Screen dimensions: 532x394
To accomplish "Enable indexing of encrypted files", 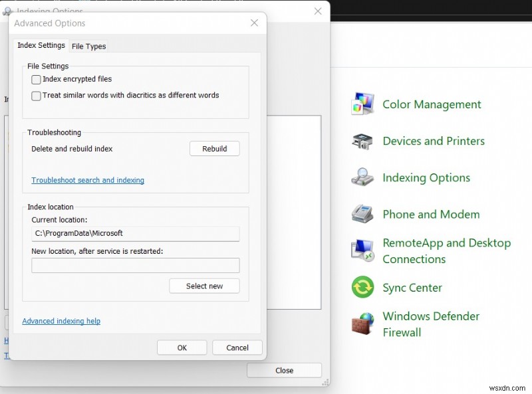I will pos(37,79).
